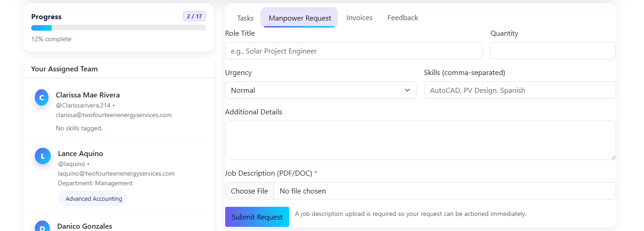The width and height of the screenshot is (644, 231).
Task: Select the Manpower Request tab
Action: click(299, 18)
